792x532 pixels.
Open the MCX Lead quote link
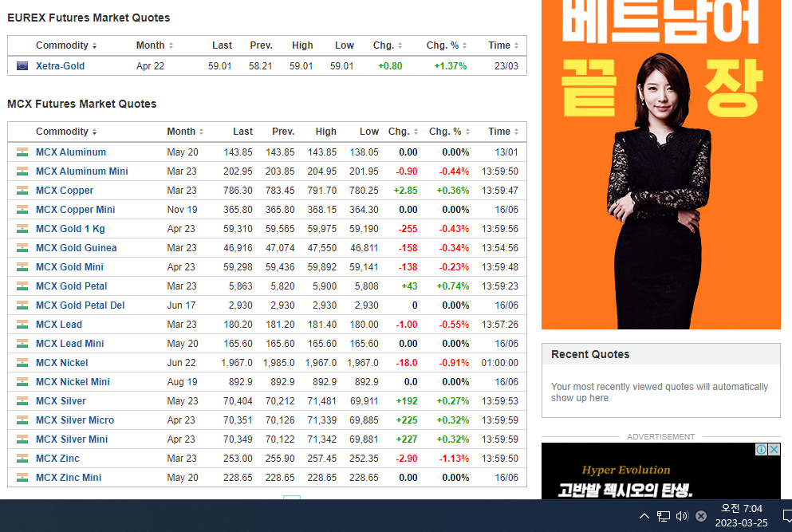(58, 325)
